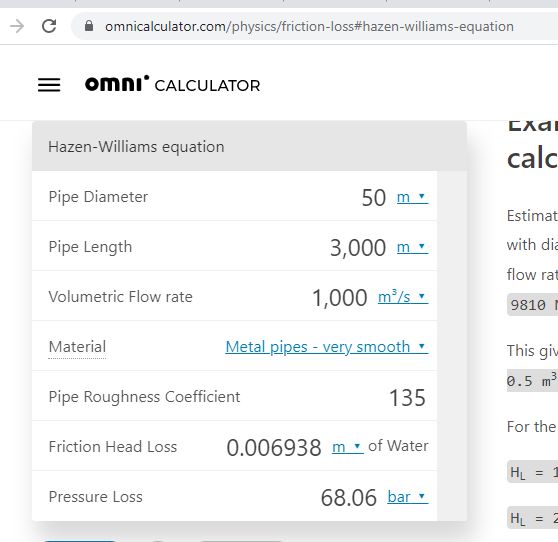Click the URL in the address bar
558x542 pixels.
tap(309, 26)
